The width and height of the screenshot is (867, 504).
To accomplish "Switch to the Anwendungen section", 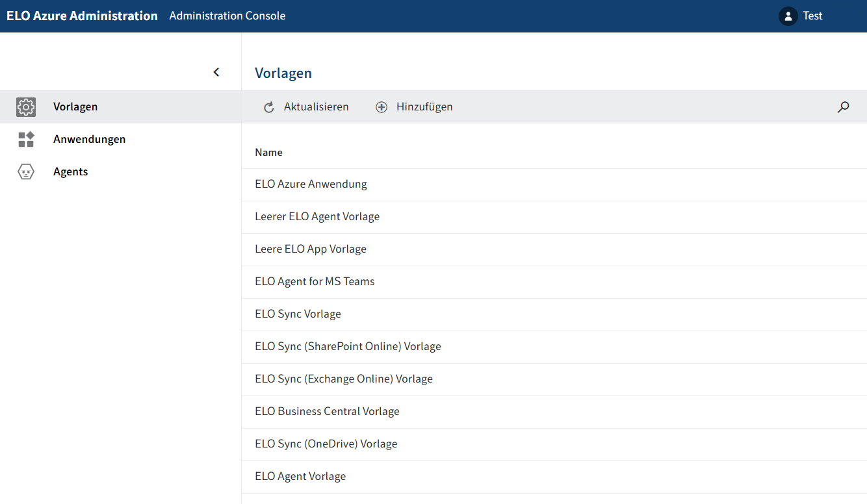I will (x=121, y=139).
